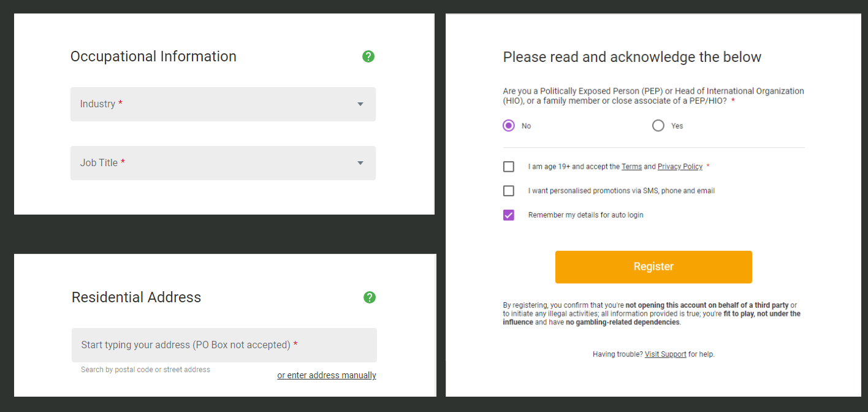Focus the residential address search field
The height and width of the screenshot is (412, 868).
pos(224,345)
